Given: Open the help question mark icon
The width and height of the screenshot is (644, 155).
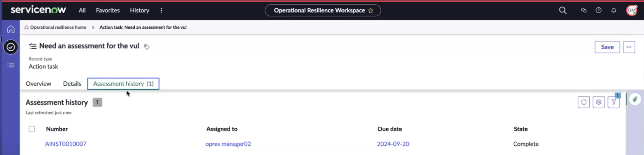Looking at the screenshot, I should [x=598, y=10].
